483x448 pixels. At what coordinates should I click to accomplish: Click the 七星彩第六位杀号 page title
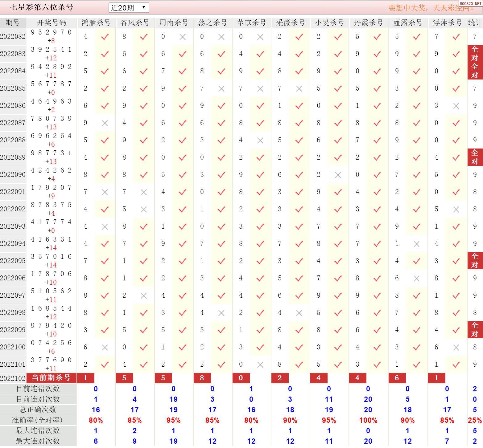click(x=41, y=7)
